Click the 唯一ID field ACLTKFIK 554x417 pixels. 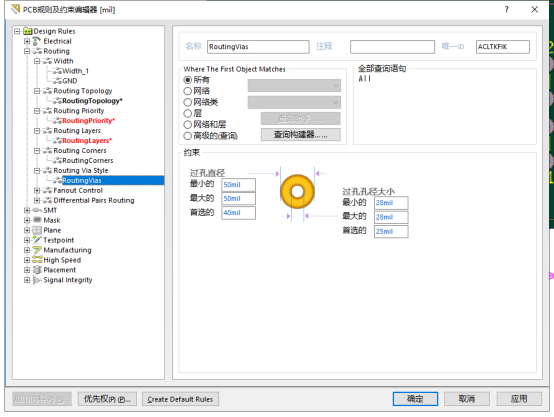pyautogui.click(x=503, y=47)
